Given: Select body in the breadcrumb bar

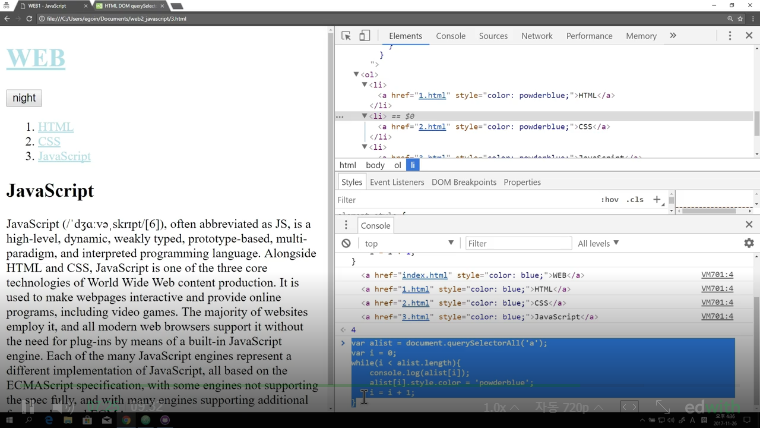Looking at the screenshot, I should pyautogui.click(x=375, y=165).
